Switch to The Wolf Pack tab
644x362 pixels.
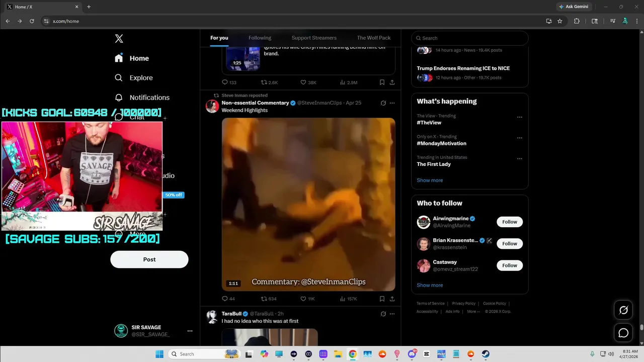(x=374, y=38)
